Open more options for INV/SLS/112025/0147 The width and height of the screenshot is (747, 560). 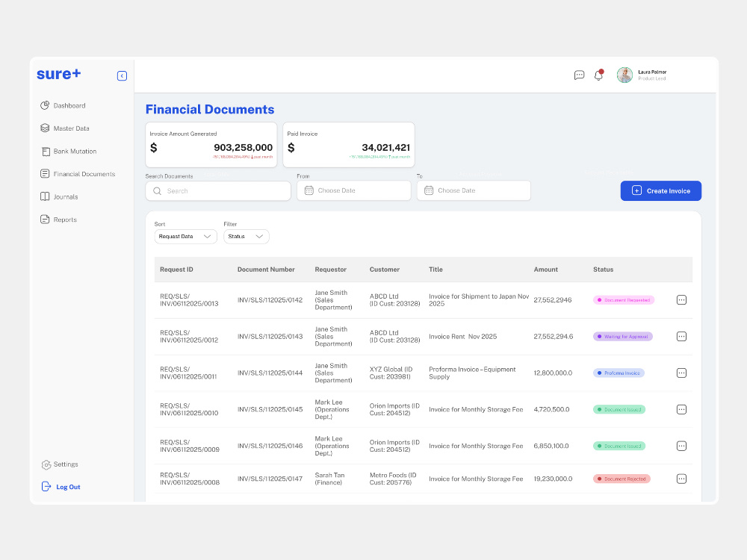pyautogui.click(x=681, y=479)
